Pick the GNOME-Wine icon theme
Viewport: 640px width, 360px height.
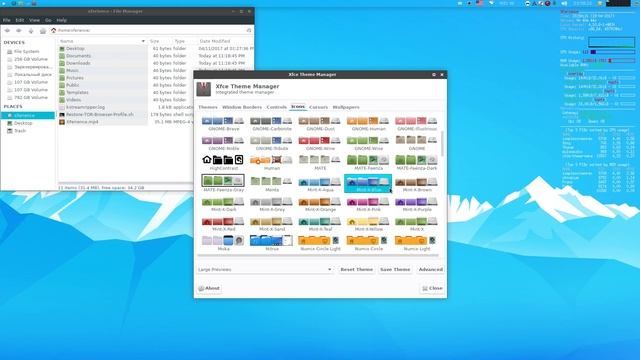pos(320,143)
